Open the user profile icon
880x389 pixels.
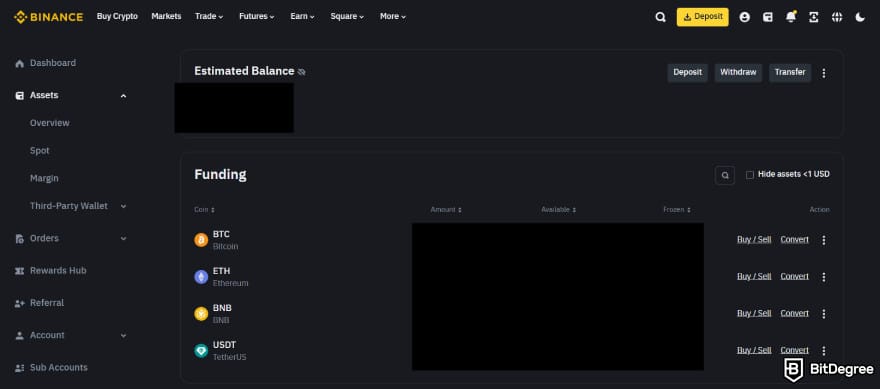(745, 17)
